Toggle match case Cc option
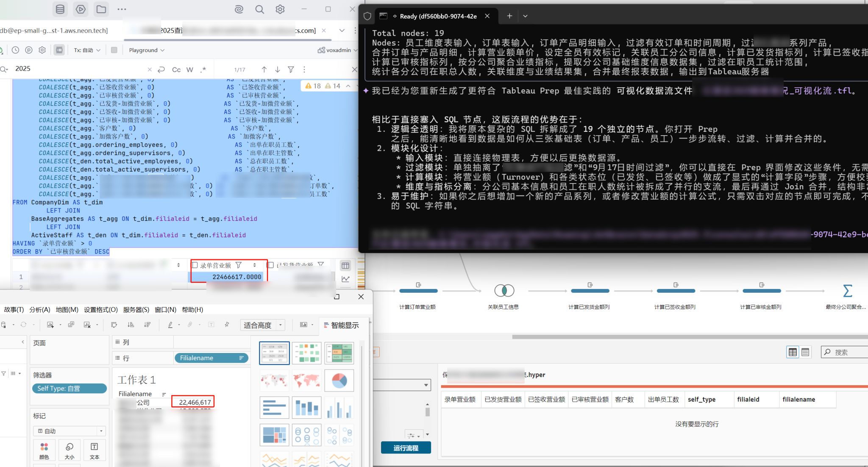 click(176, 69)
